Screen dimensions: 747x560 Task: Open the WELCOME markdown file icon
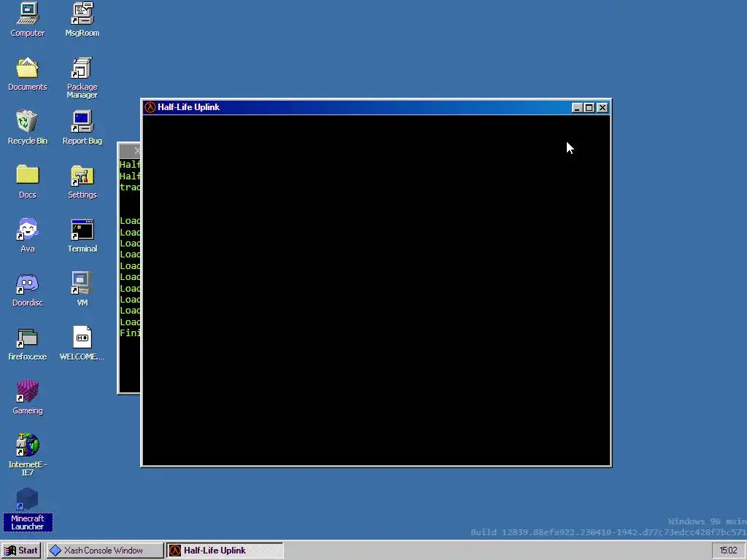click(x=82, y=343)
